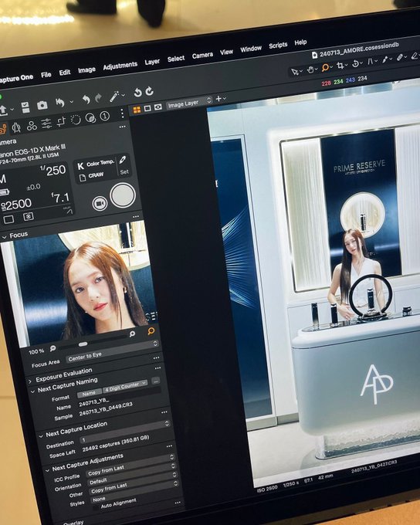Select the pointer cursor tool
Image resolution: width=420 pixels, height=525 pixels.
[294, 72]
